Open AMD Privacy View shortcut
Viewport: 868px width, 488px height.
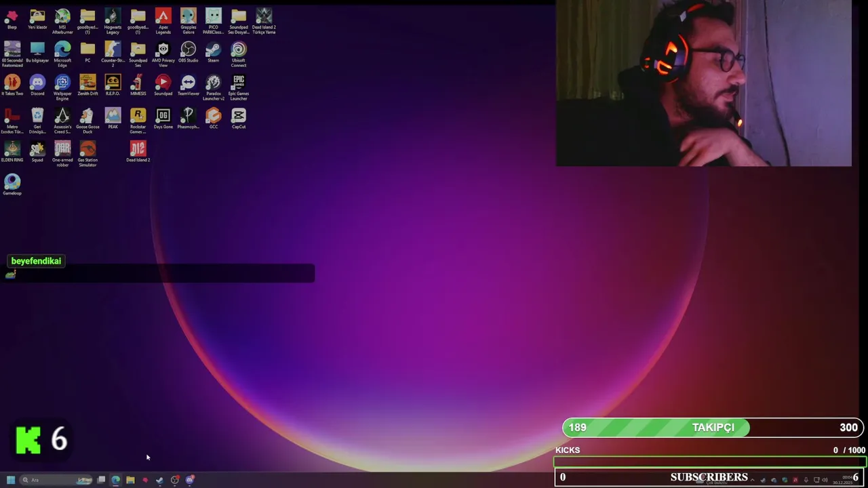163,54
